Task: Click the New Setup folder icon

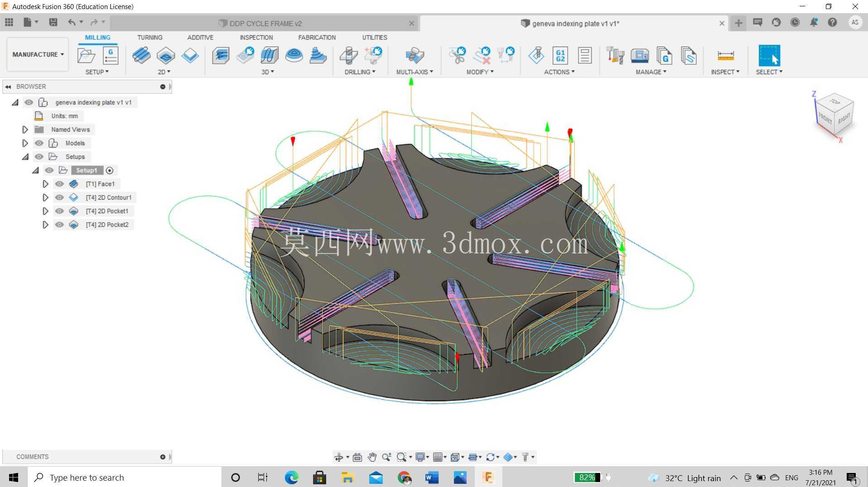Action: (86, 56)
